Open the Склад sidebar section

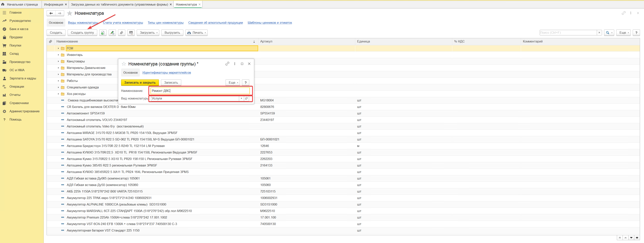pos(14,54)
